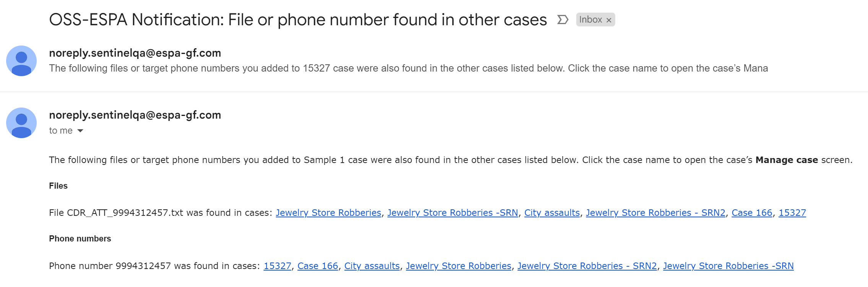Open Jewelry Store Robberies -SRN under Phone numbers

[728, 266]
